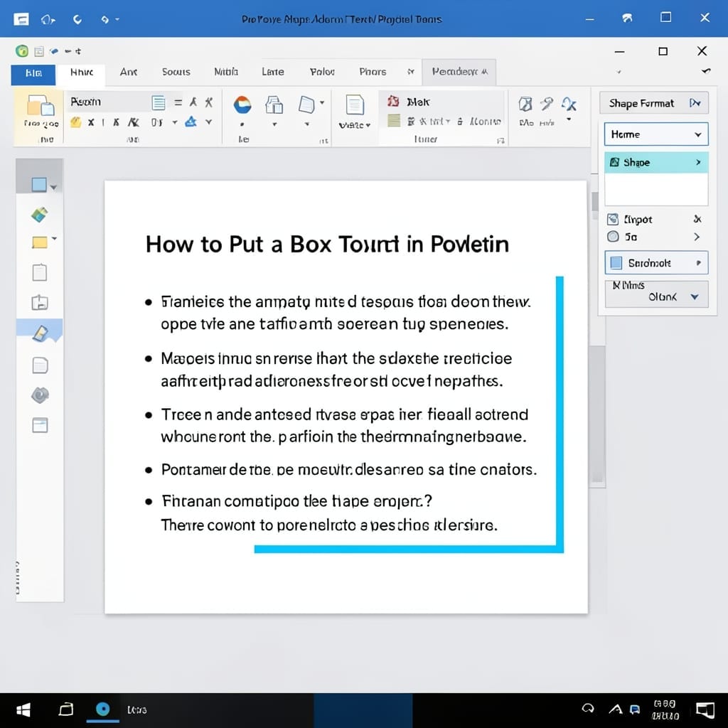This screenshot has height=728, width=728.
Task: Select the round 5a radio option
Action: [x=613, y=237]
